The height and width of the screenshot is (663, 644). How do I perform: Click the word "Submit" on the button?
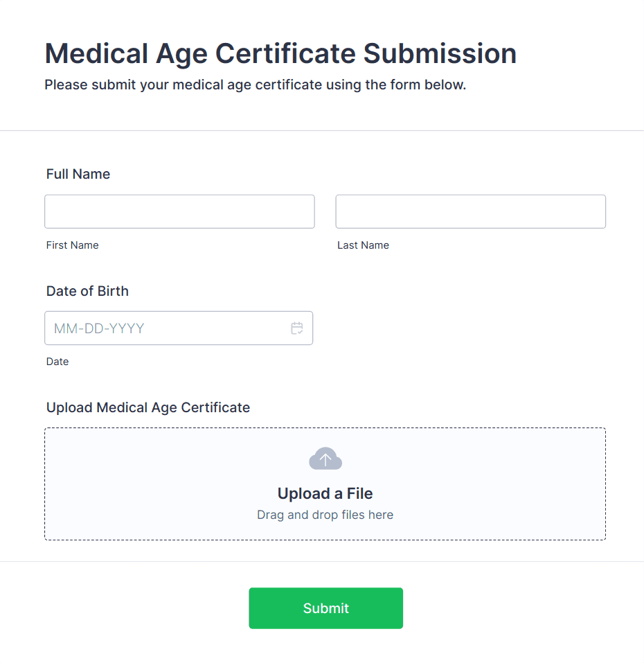click(x=325, y=608)
